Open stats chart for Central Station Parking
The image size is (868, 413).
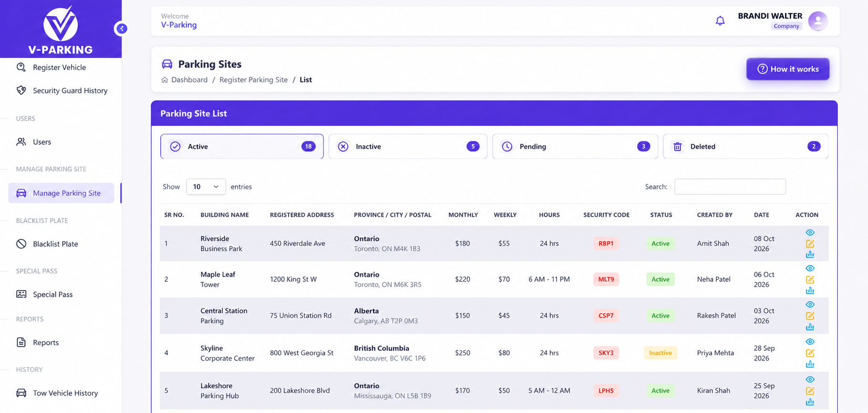tap(810, 327)
